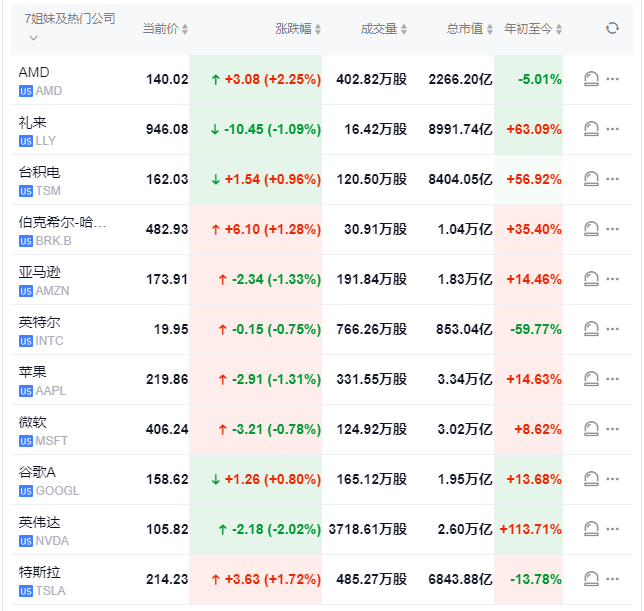This screenshot has height=611, width=644.
Task: Open the more options menu for 英伟达 NVDA
Action: (612, 529)
